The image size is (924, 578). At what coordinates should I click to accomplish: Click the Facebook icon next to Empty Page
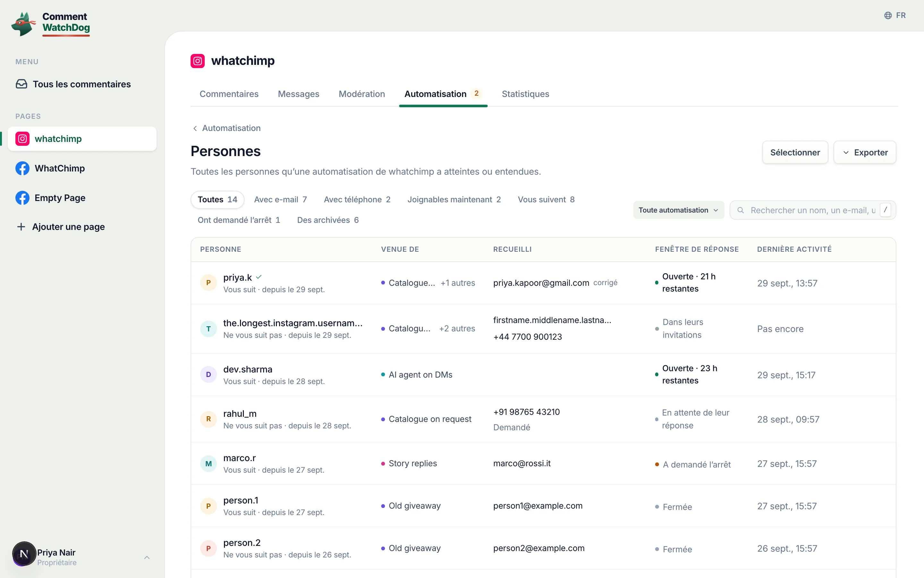pos(22,197)
